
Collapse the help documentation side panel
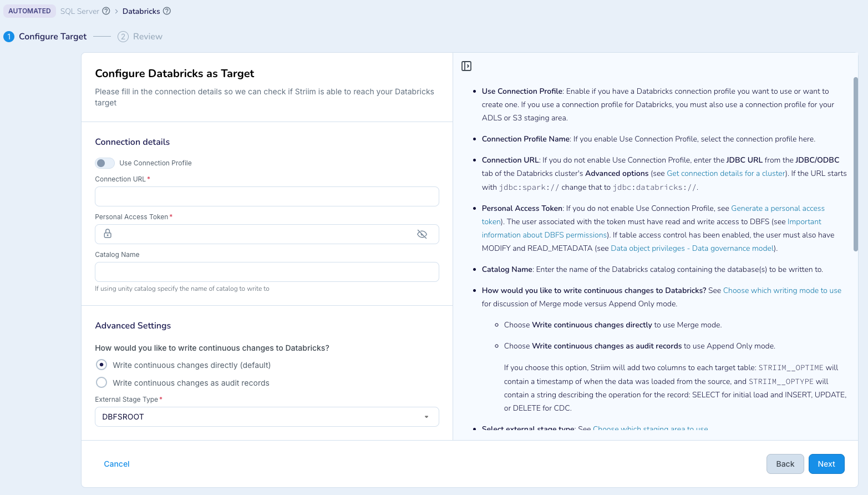click(466, 65)
